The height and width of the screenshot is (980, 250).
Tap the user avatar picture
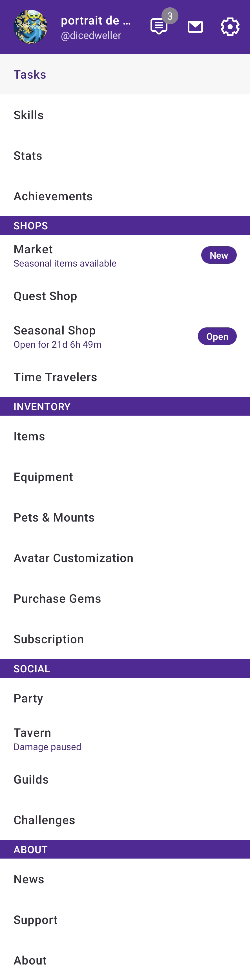[x=30, y=27]
